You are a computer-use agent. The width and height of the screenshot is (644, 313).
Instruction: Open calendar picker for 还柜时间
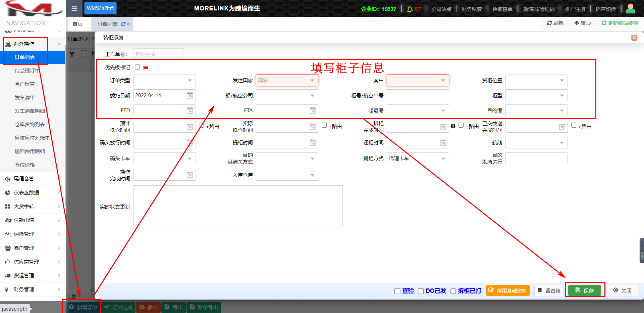[x=443, y=143]
